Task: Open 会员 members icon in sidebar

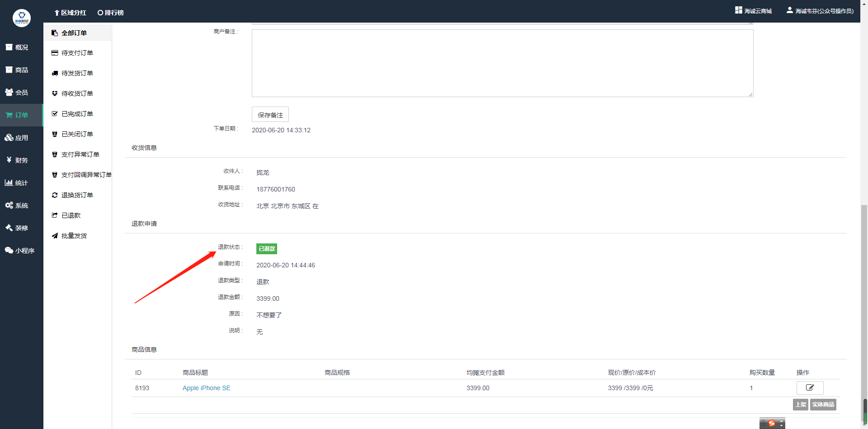Action: coord(9,92)
